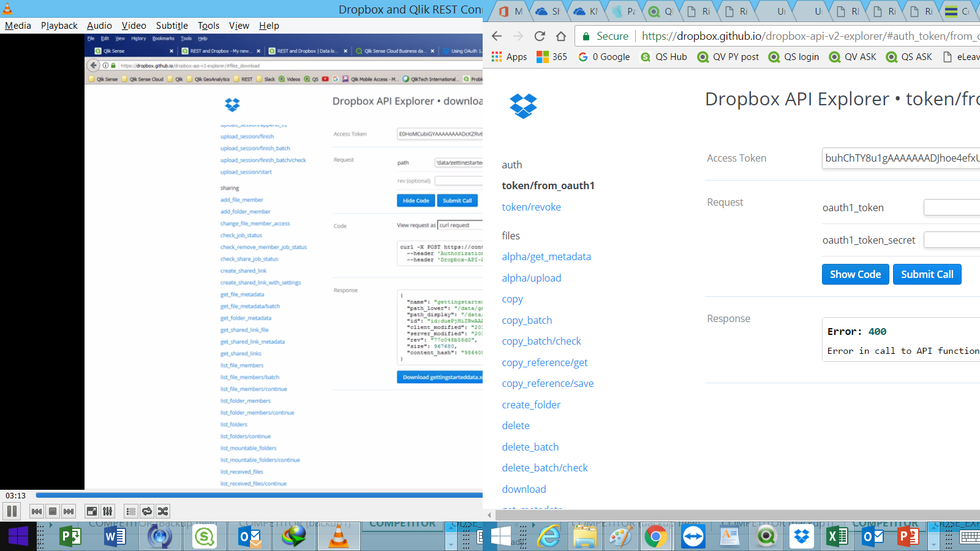Open TeamViewer from right taskbar

point(693,537)
